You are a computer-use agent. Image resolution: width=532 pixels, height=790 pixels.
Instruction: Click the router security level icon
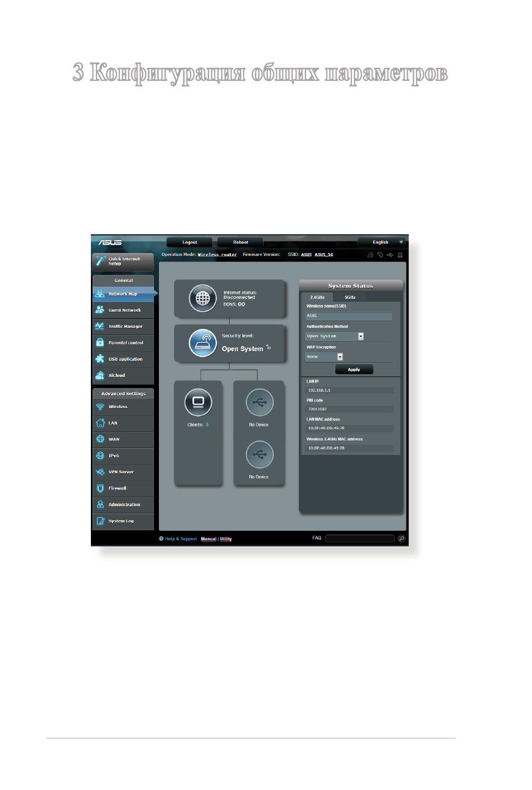(x=202, y=343)
